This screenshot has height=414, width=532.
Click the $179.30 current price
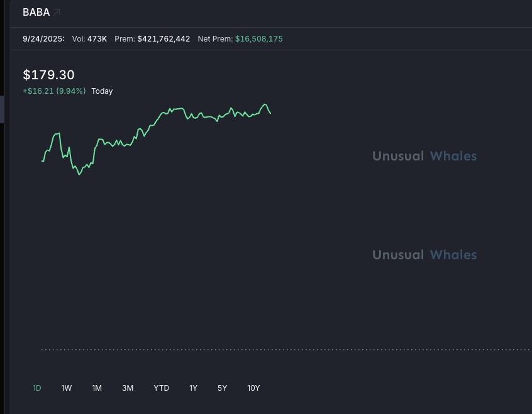[x=48, y=75]
